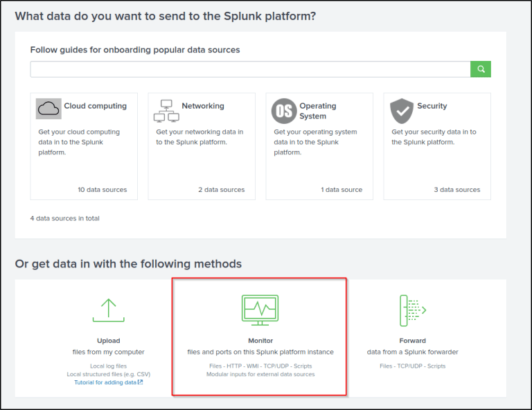Click the Monitor screen pulse icon
This screenshot has height=410, width=532.
(260, 310)
